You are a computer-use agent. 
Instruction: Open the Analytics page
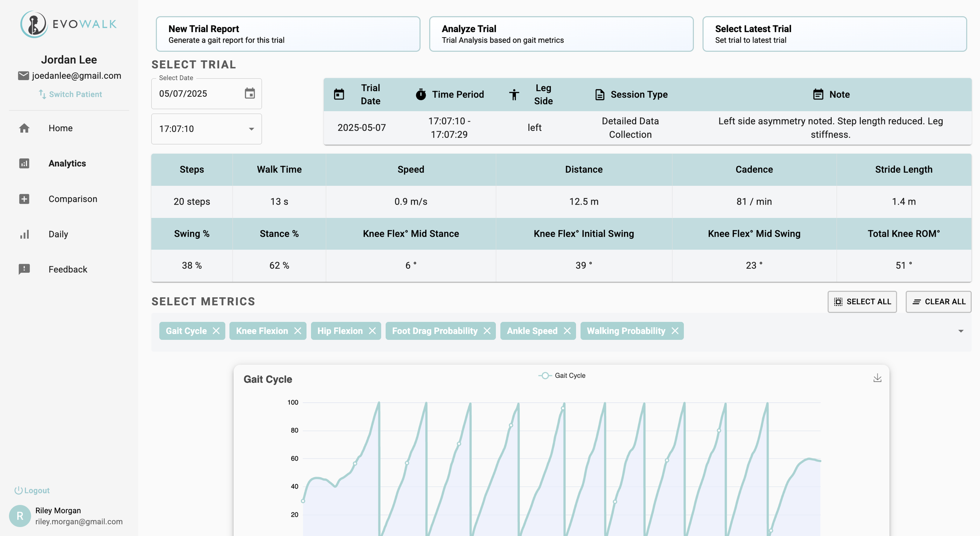(x=67, y=163)
